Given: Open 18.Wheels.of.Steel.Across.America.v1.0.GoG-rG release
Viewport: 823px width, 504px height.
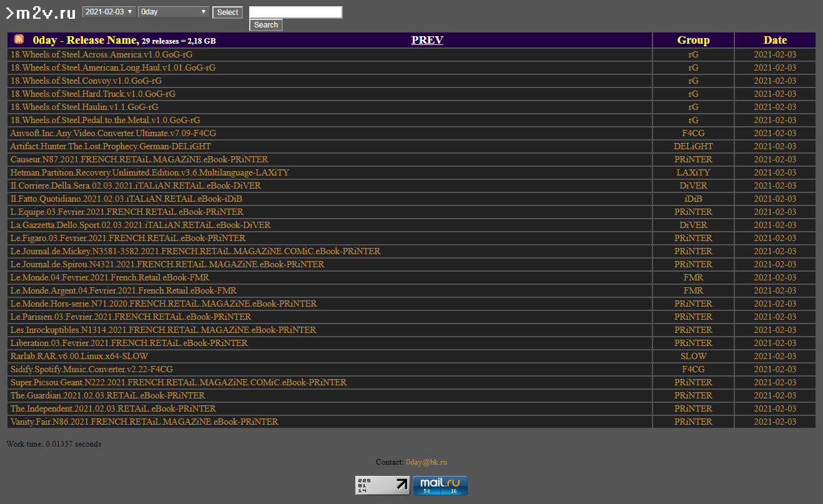Looking at the screenshot, I should pos(102,54).
